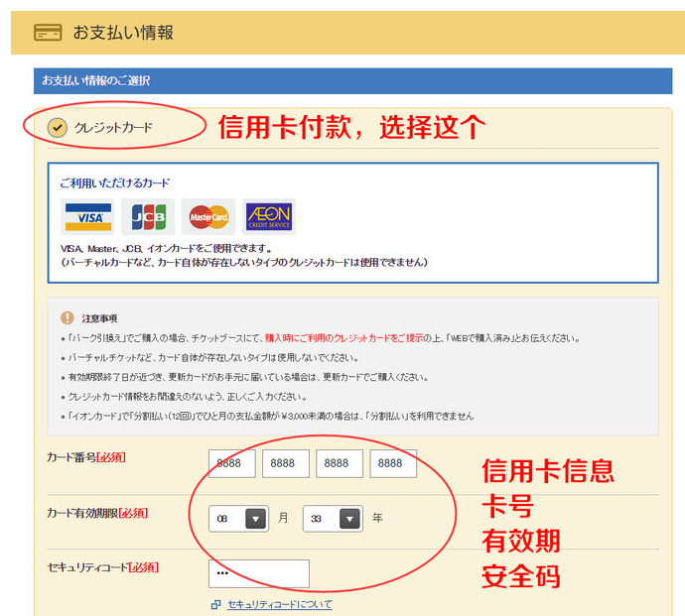
Task: Click the credit card icon beside お支払い情報
Action: [x=48, y=33]
